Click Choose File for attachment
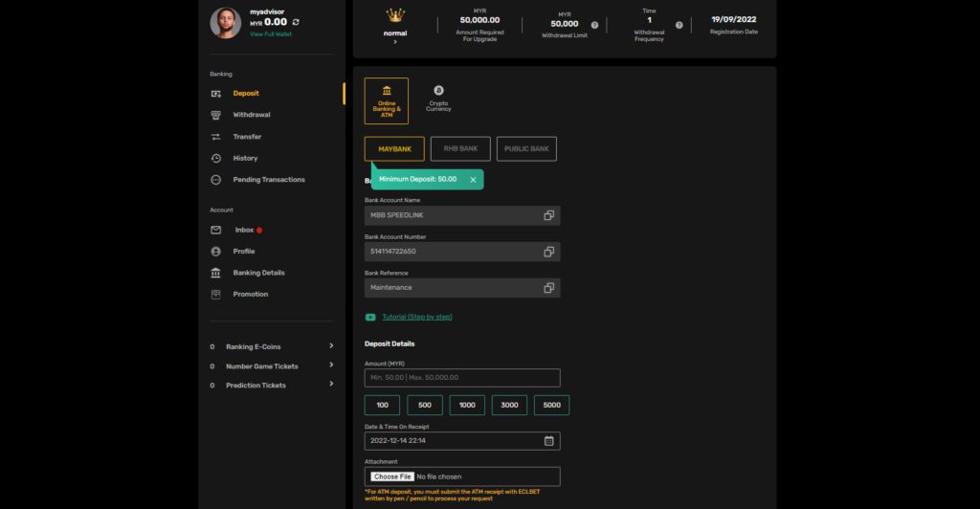This screenshot has height=509, width=980. coord(392,476)
